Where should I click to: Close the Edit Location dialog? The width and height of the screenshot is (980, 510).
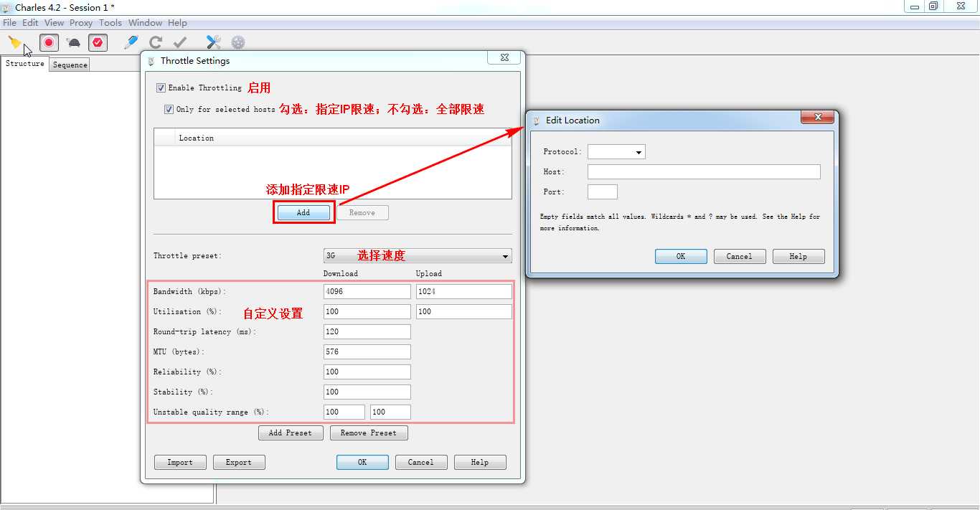pyautogui.click(x=817, y=118)
